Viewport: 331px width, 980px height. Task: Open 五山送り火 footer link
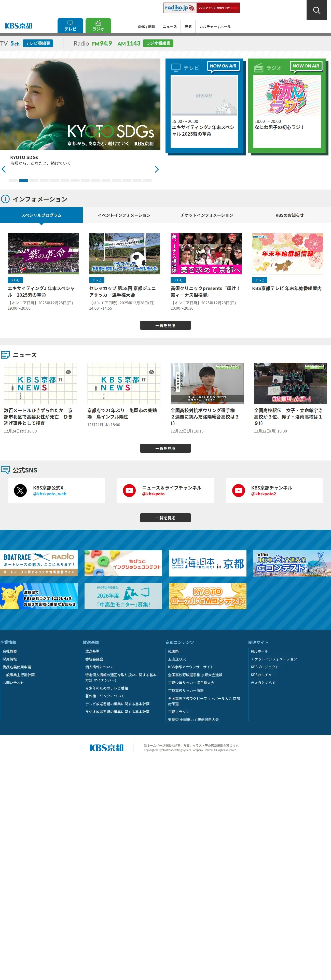(177, 659)
